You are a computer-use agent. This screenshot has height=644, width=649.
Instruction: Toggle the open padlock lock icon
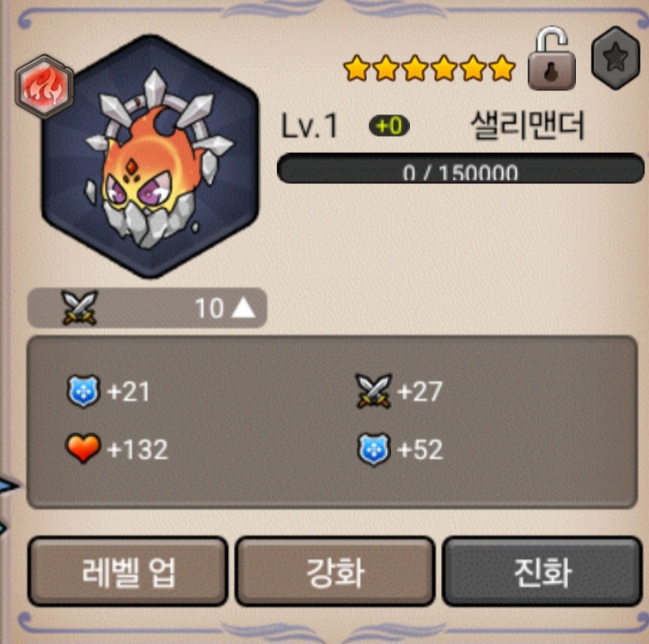(x=552, y=58)
